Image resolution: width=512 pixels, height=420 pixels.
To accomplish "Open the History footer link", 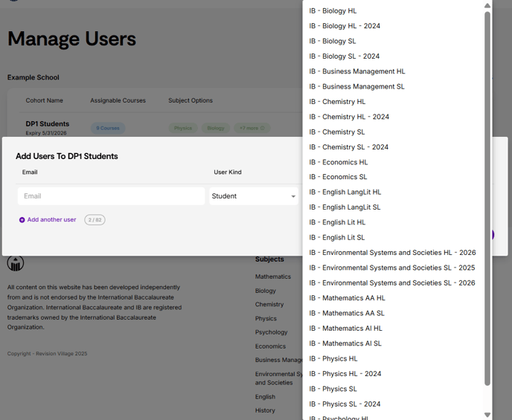I will tap(265, 410).
